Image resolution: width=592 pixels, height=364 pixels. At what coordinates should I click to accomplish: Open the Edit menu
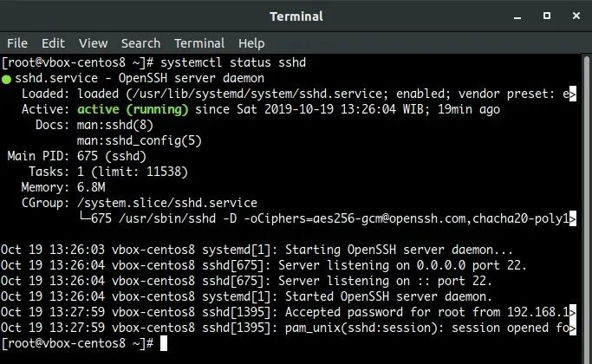[x=53, y=43]
